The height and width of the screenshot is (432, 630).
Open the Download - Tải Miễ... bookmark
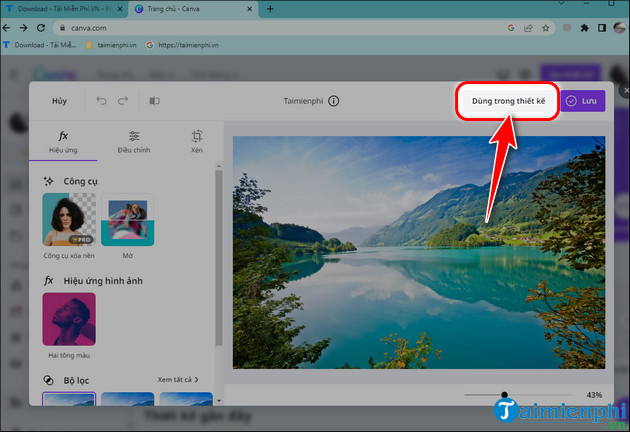40,45
